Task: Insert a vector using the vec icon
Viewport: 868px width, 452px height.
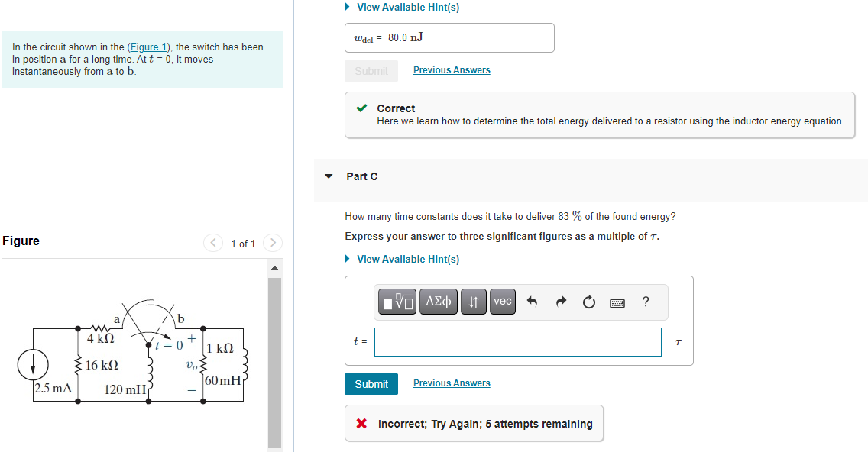Action: pyautogui.click(x=502, y=301)
